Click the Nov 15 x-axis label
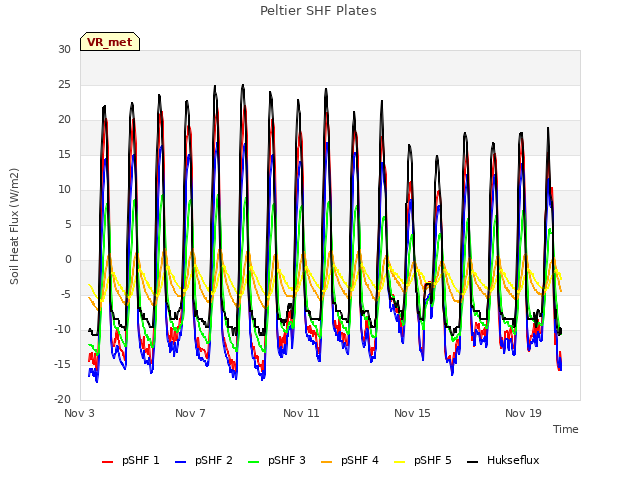The image size is (640, 480). click(x=412, y=413)
